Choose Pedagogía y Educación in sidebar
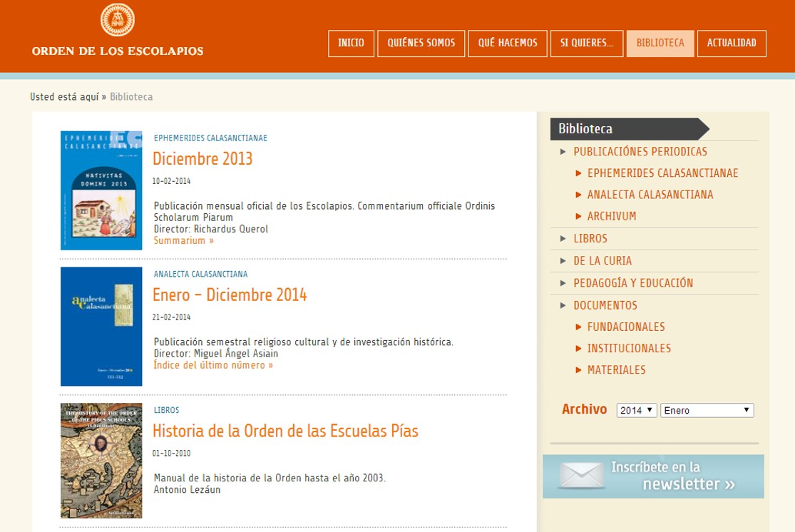Screen dimensions: 795x532 (x=632, y=283)
